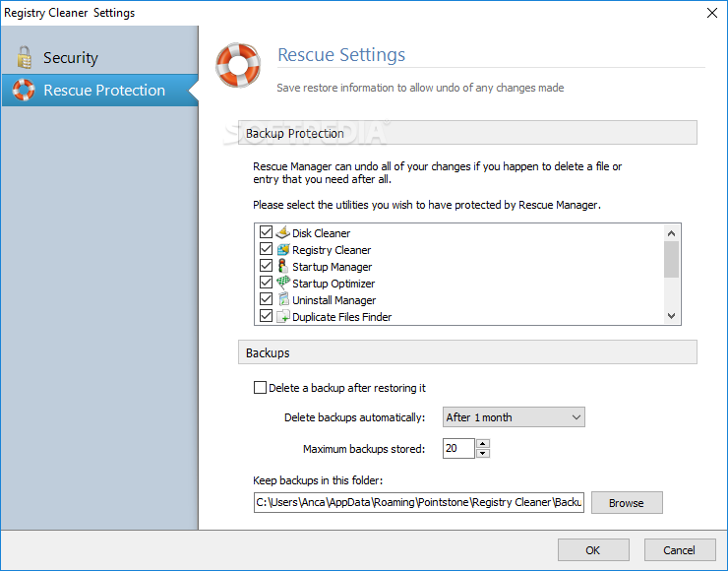Browse for a backup folder

627,503
